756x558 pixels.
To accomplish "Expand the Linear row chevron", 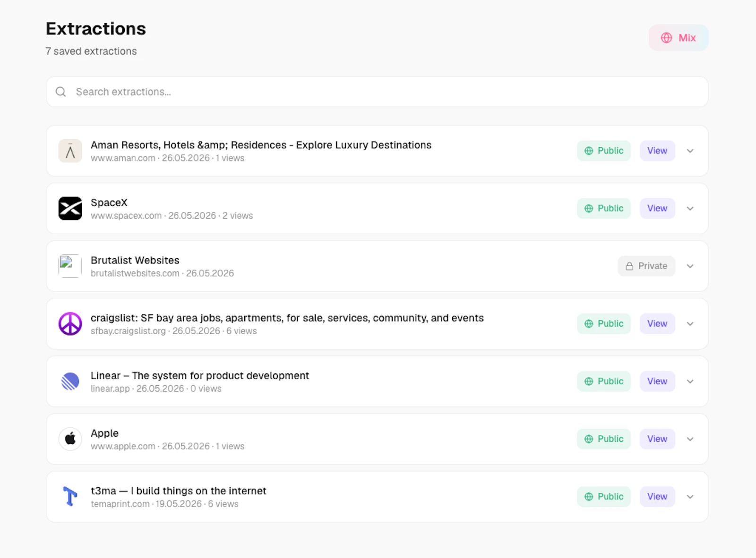I will [690, 381].
